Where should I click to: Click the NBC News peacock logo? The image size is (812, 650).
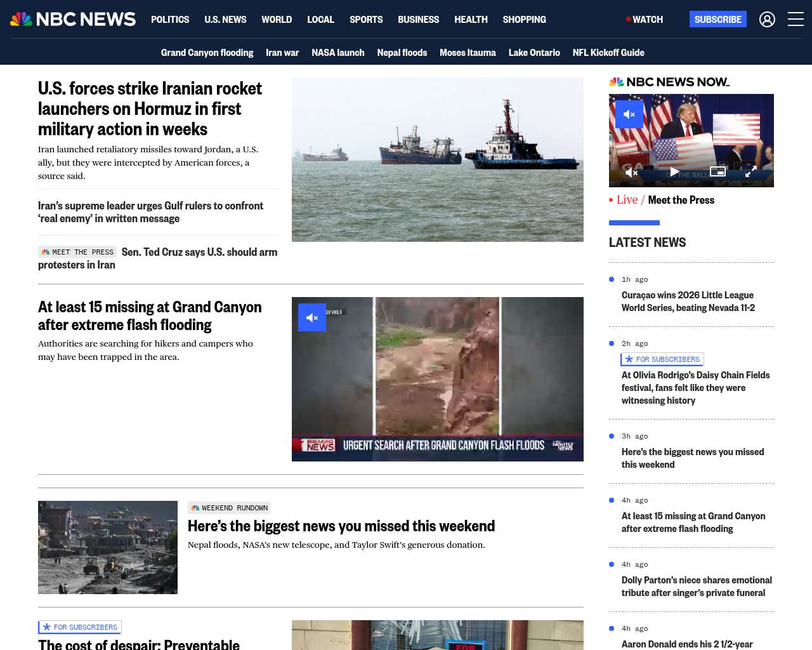coord(73,19)
